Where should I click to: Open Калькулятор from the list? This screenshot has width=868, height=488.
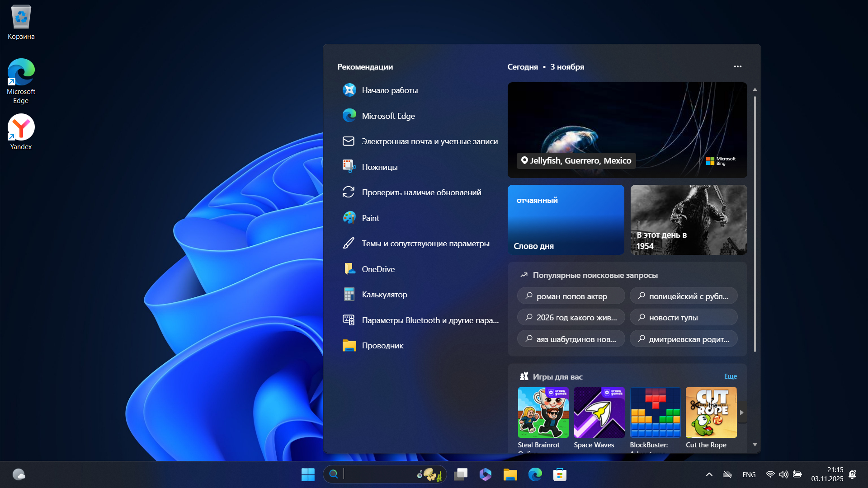[x=384, y=295]
